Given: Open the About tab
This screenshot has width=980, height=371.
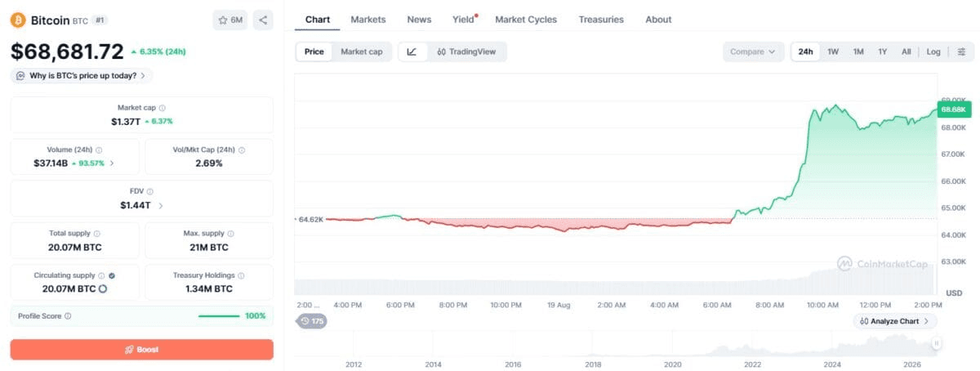Looking at the screenshot, I should point(658,20).
